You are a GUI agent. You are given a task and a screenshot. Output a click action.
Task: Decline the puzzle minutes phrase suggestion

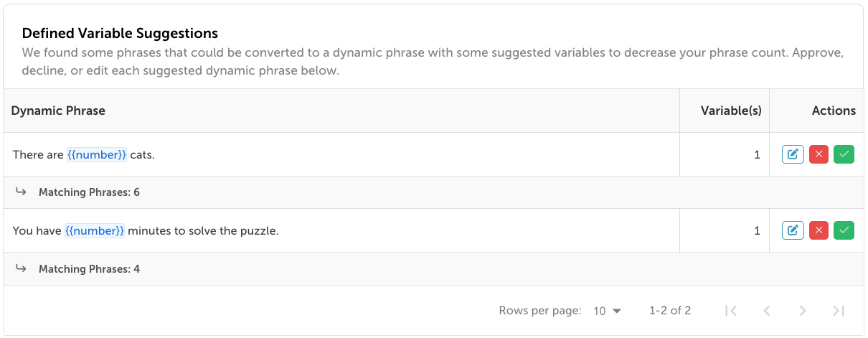[819, 230]
